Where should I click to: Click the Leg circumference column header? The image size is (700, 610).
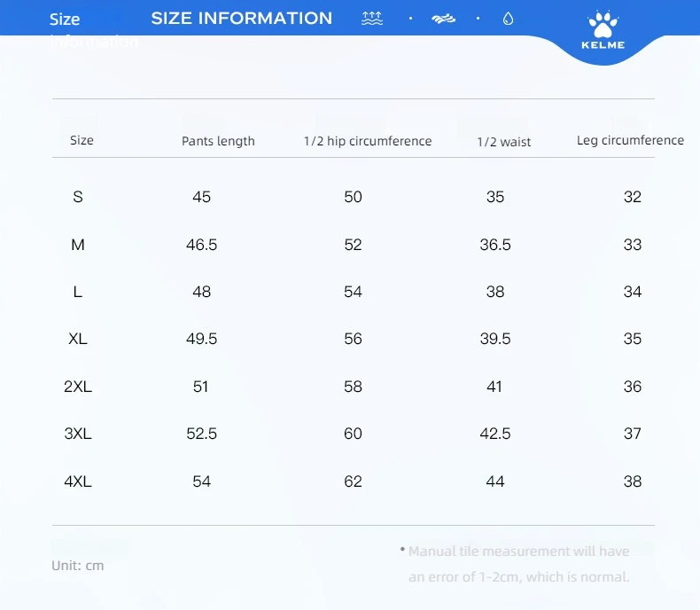pos(630,140)
